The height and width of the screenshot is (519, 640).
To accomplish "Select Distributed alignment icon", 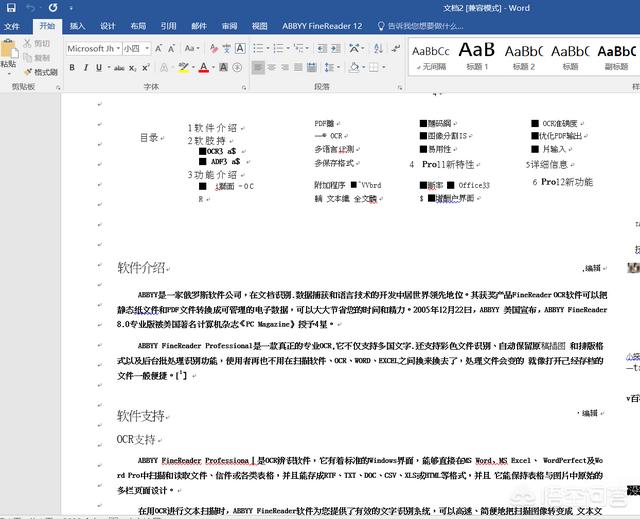I will pos(312,68).
